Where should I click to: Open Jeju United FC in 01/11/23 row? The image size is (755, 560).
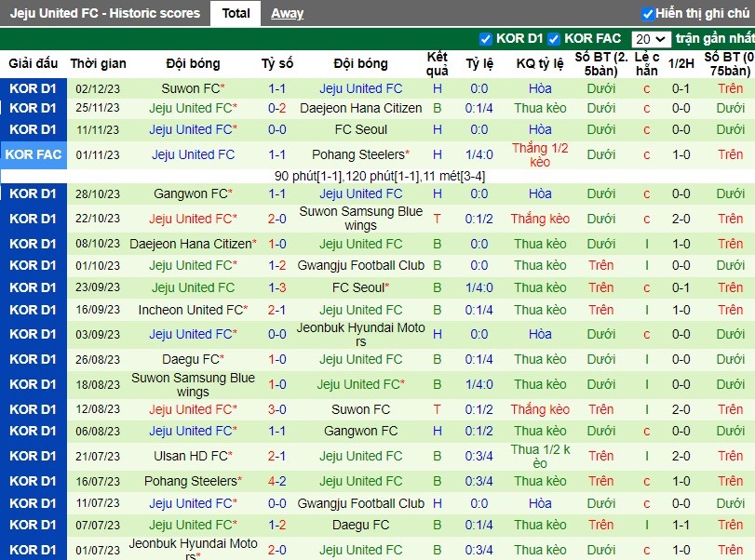(x=193, y=154)
